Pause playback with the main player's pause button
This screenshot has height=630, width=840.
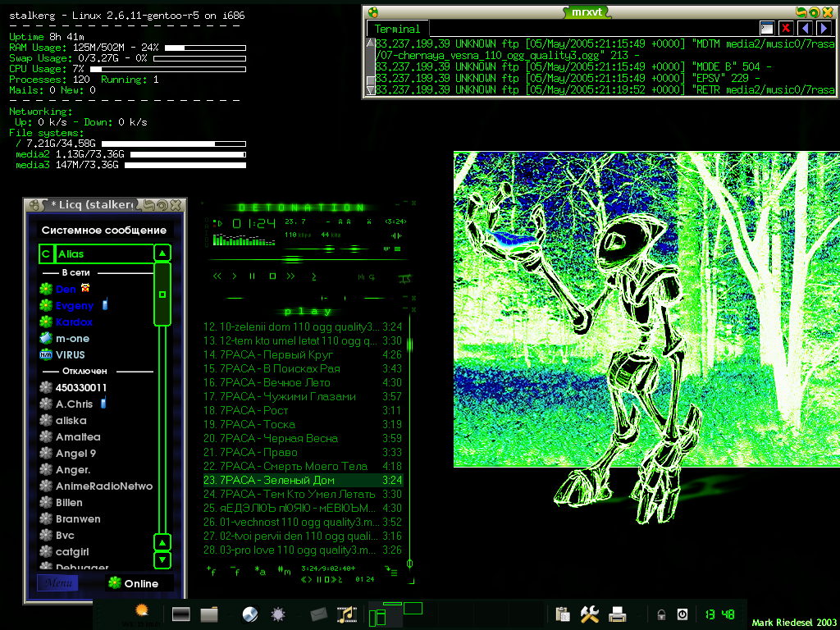(252, 276)
